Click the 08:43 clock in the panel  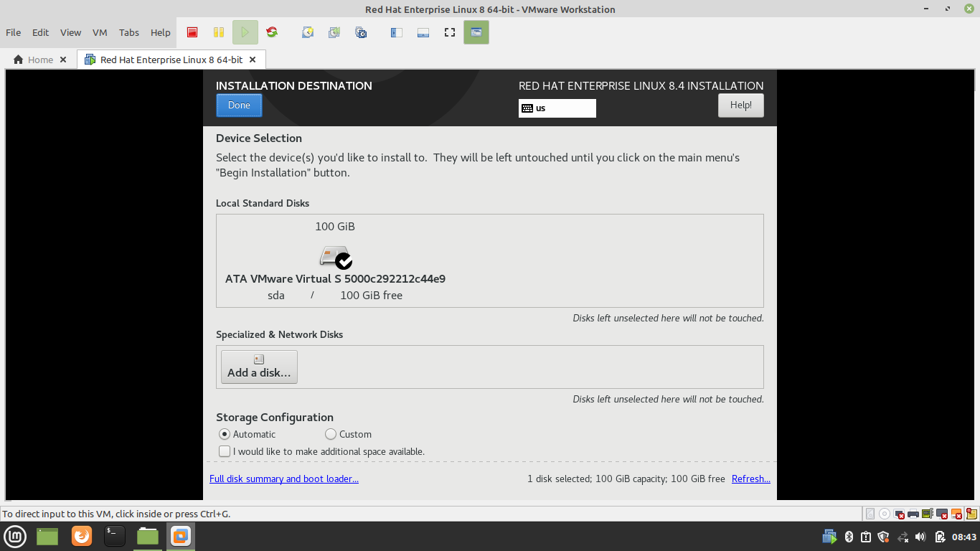[x=964, y=537]
